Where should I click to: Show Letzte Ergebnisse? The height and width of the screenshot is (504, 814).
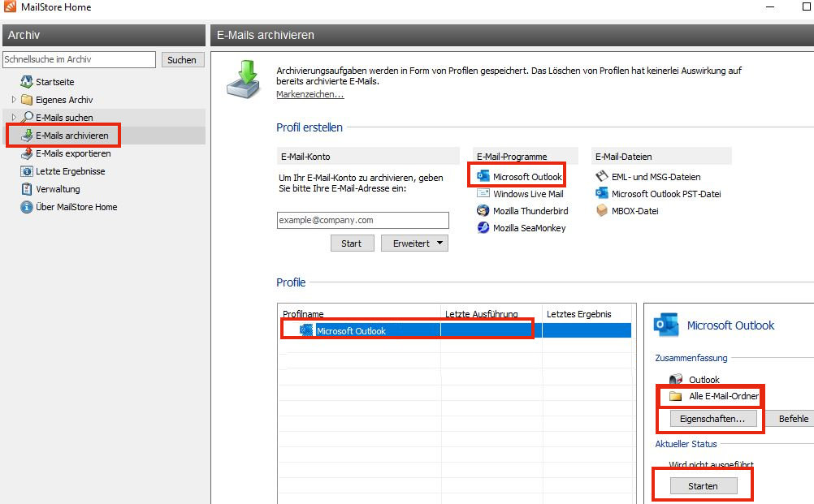click(x=70, y=171)
